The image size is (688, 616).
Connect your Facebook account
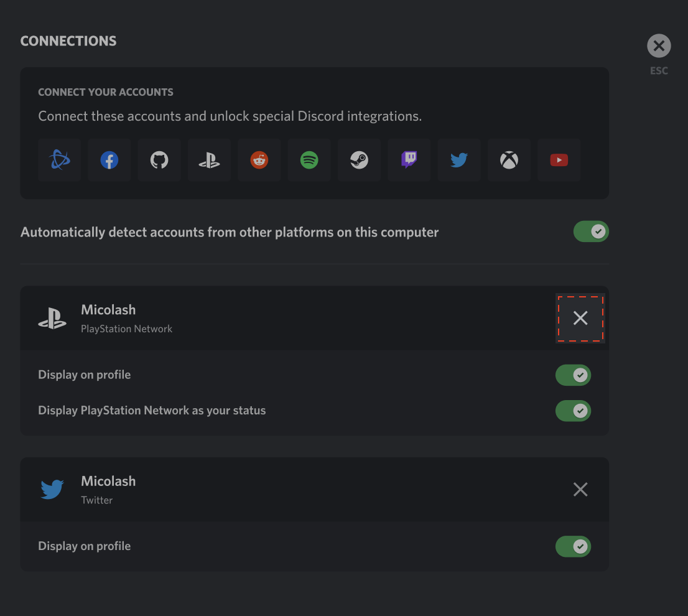coord(109,161)
